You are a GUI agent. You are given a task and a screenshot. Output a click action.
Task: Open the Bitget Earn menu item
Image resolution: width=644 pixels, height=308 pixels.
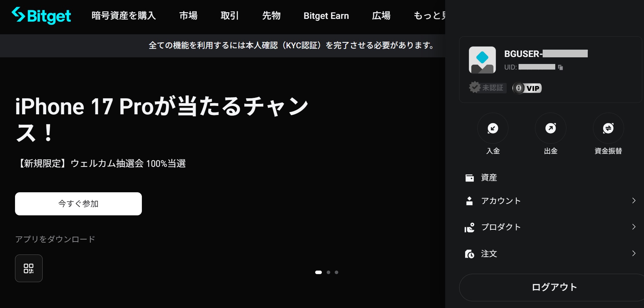[326, 16]
